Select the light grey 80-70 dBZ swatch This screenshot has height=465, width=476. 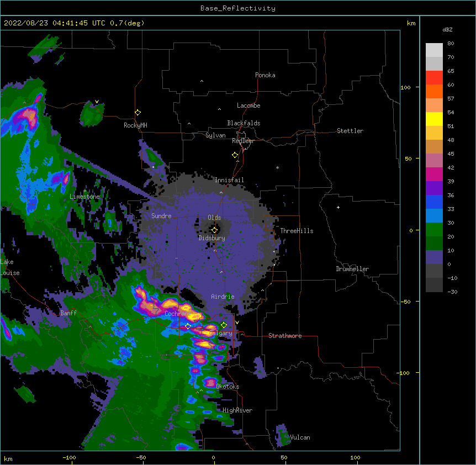pyautogui.click(x=434, y=50)
